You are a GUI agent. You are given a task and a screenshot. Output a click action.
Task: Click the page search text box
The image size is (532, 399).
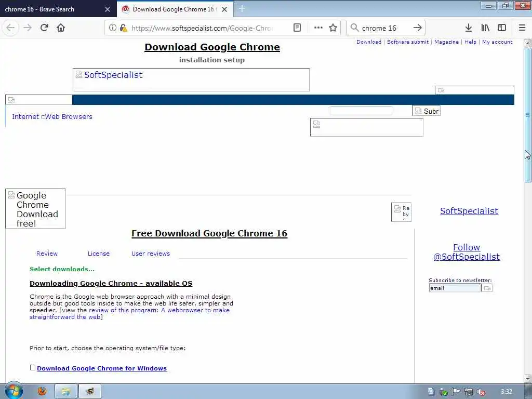(361, 111)
